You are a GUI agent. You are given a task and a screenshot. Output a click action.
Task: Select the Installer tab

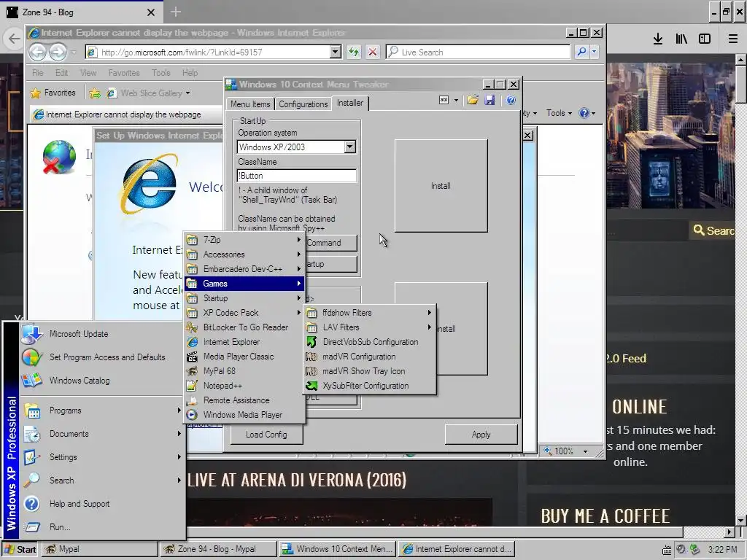coord(350,103)
